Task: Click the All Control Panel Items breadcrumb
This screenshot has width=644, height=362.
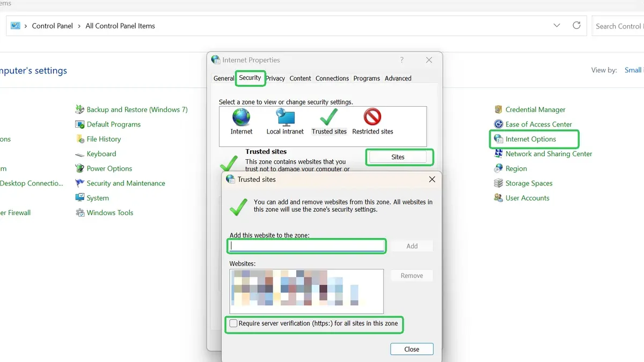Action: click(120, 26)
